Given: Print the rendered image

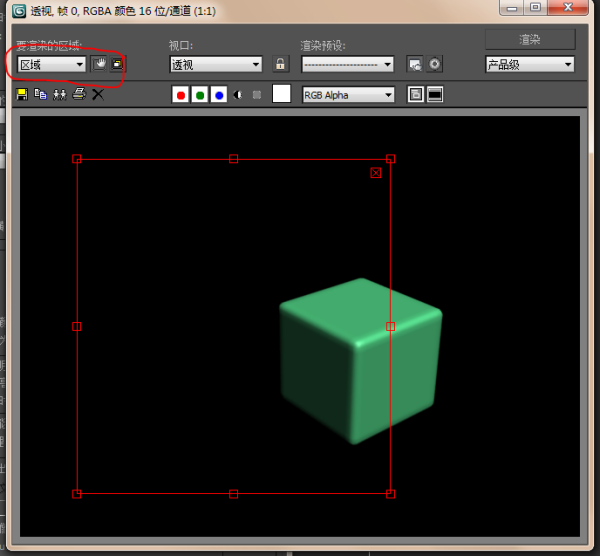Looking at the screenshot, I should point(78,94).
